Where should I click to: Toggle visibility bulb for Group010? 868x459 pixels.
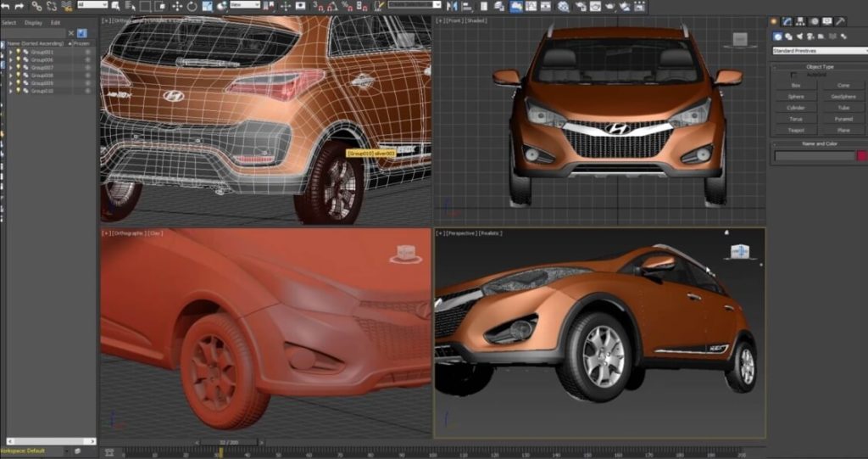click(18, 91)
